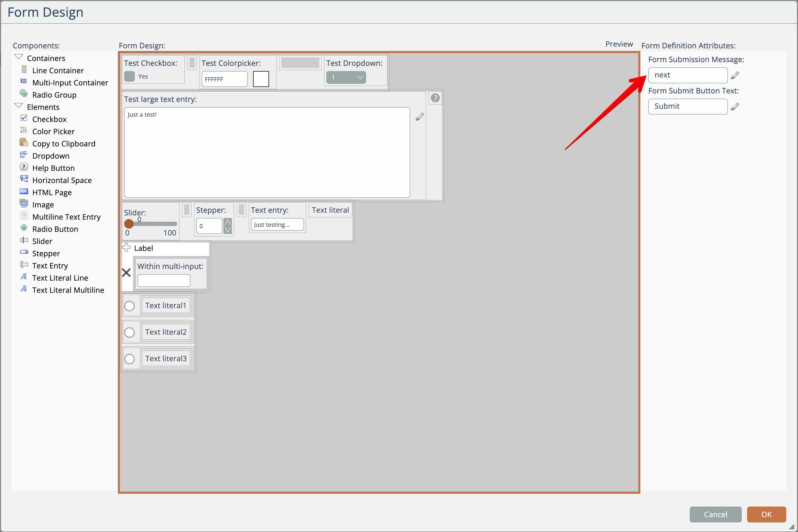Viewport: 798px width, 532px height.
Task: Collapse the Elements tree section
Action: (19, 106)
